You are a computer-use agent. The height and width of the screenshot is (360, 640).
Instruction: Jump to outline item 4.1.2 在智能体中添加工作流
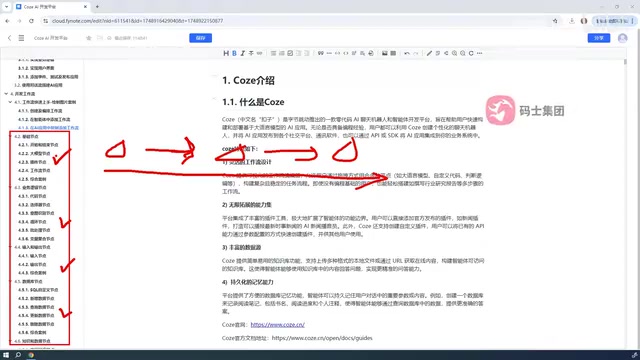point(44,119)
